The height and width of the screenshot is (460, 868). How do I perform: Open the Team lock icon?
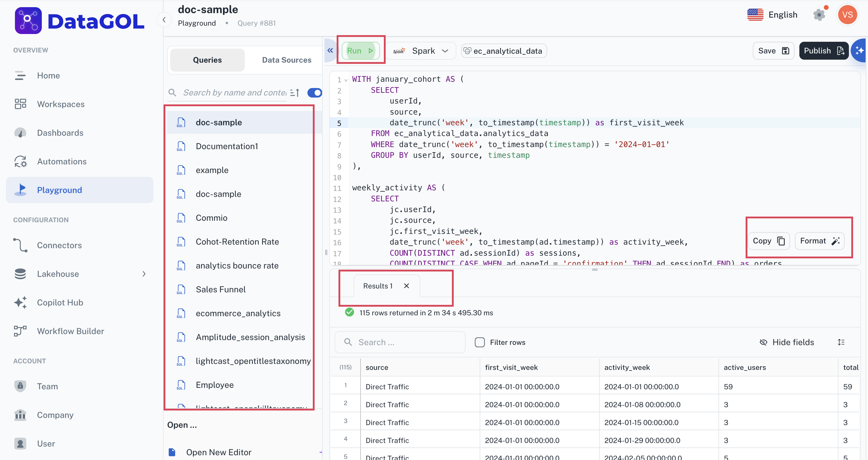click(x=20, y=386)
